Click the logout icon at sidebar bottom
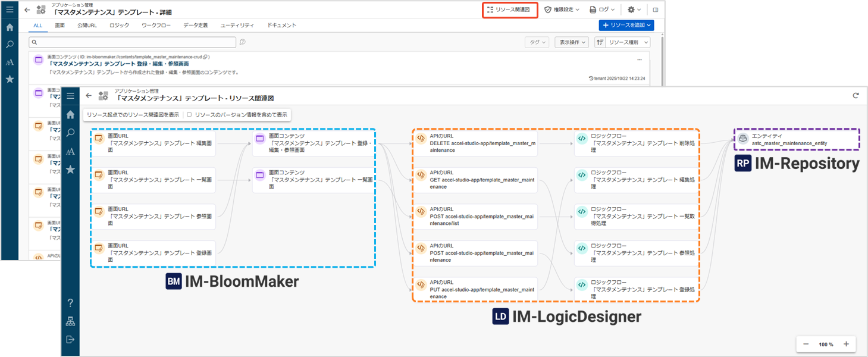Image resolution: width=868 pixels, height=357 pixels. point(70,339)
